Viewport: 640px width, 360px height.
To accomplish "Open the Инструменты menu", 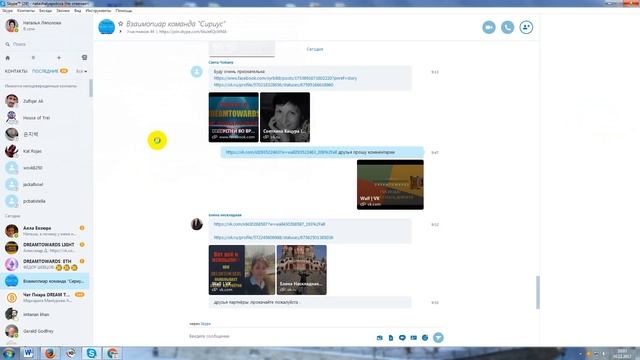I will tap(98, 11).
